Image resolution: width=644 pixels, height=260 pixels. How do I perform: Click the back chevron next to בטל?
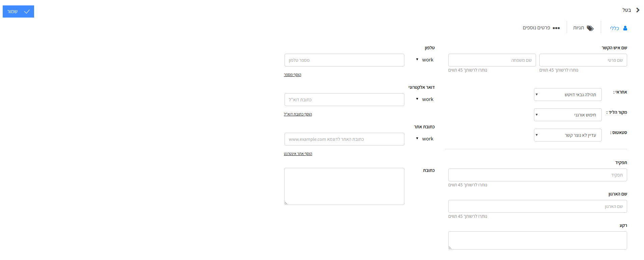click(638, 10)
